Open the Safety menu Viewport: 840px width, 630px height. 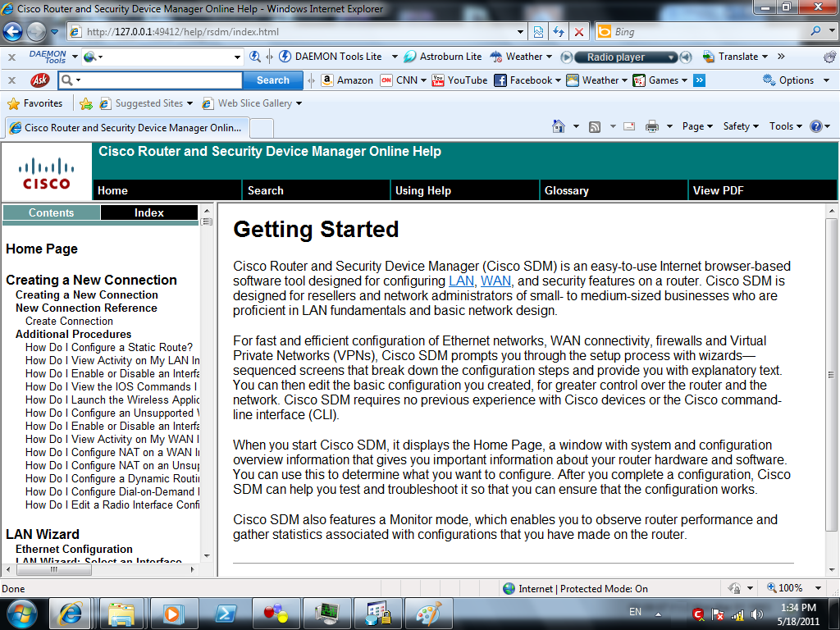point(741,126)
